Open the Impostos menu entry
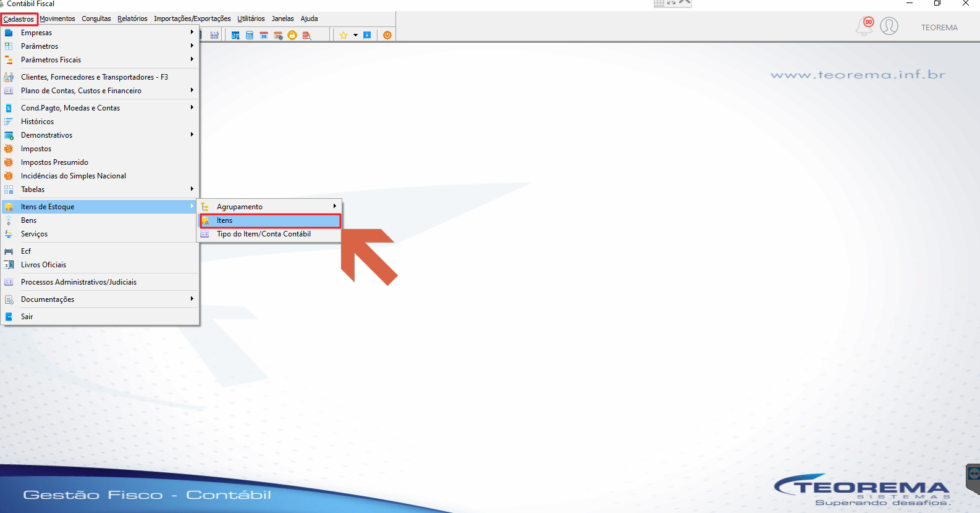The image size is (980, 513). click(99, 149)
